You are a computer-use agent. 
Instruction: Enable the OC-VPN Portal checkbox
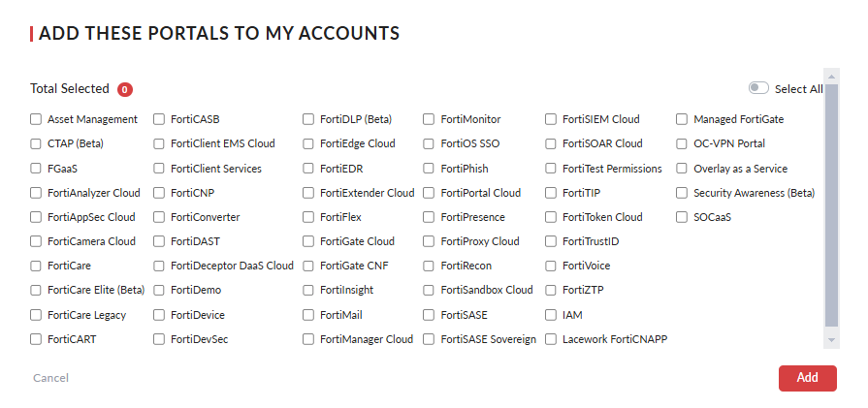(x=682, y=143)
